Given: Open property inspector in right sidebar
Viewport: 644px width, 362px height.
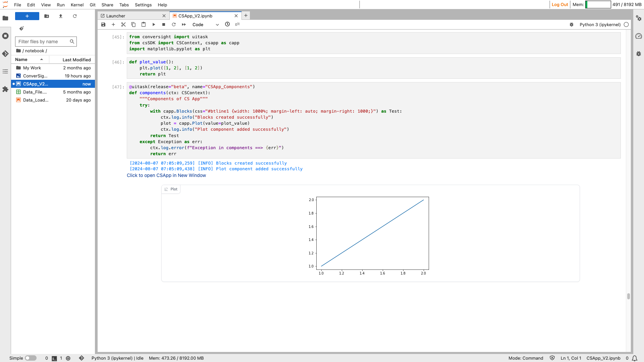Looking at the screenshot, I should coord(639,18).
